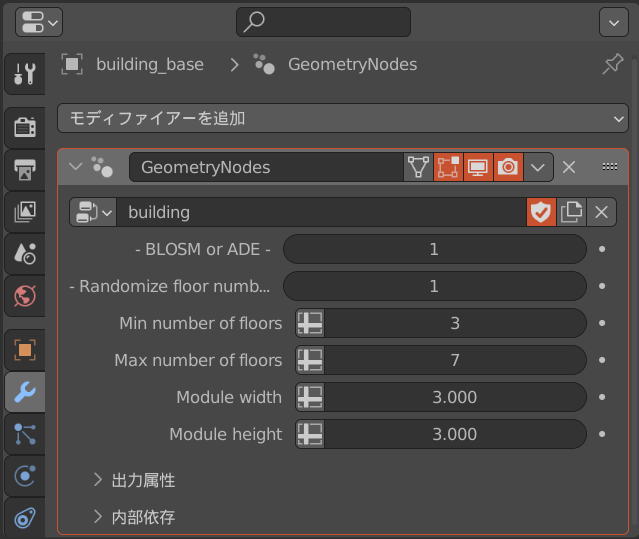Unlink the building node group
This screenshot has width=639, height=539.
point(602,212)
